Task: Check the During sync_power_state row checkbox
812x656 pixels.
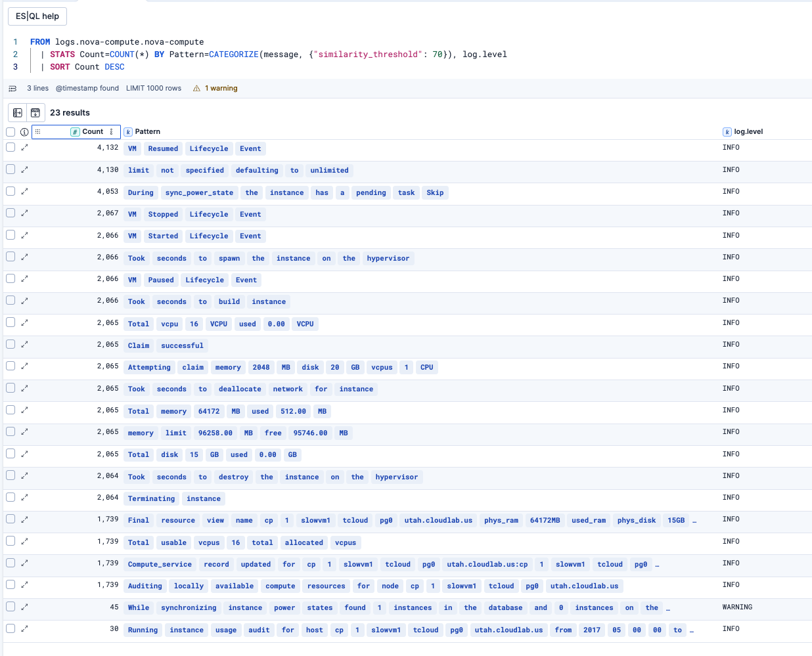Action: click(x=11, y=191)
